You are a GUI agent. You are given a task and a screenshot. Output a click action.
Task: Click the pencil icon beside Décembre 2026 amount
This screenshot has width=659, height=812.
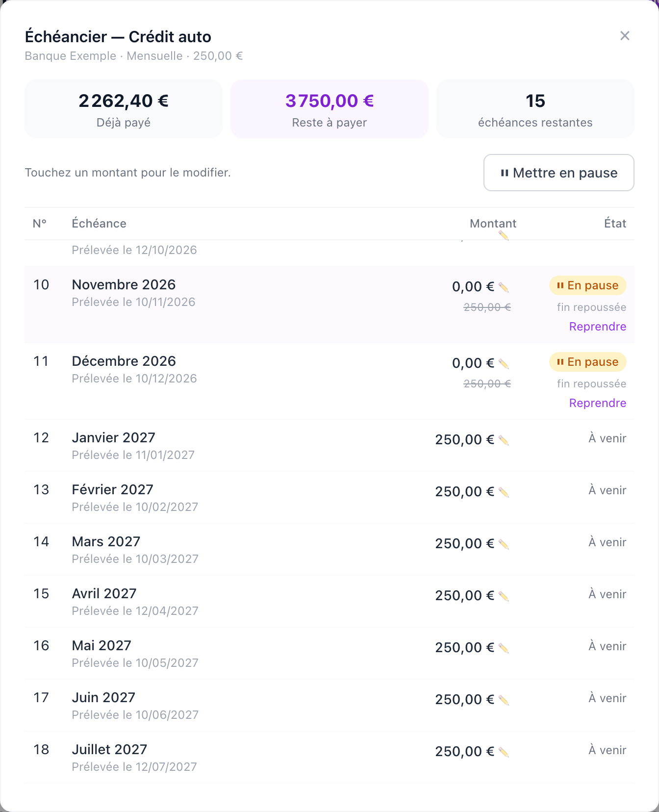click(504, 364)
